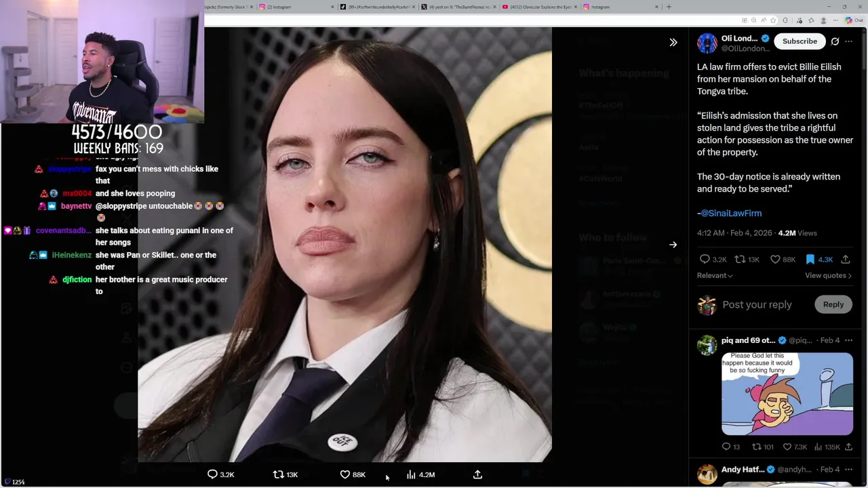Image resolution: width=868 pixels, height=488 pixels.
Task: Open Edge Copilot Chat button
Action: (854, 20)
